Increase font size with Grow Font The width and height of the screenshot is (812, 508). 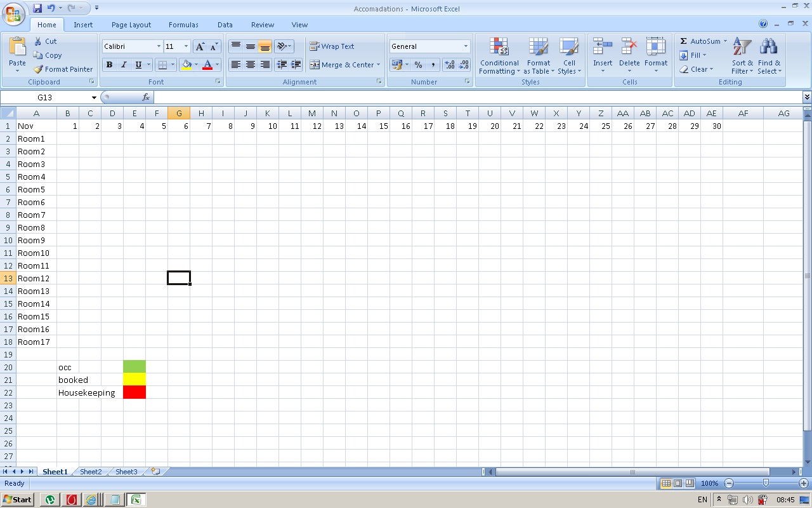click(x=200, y=46)
